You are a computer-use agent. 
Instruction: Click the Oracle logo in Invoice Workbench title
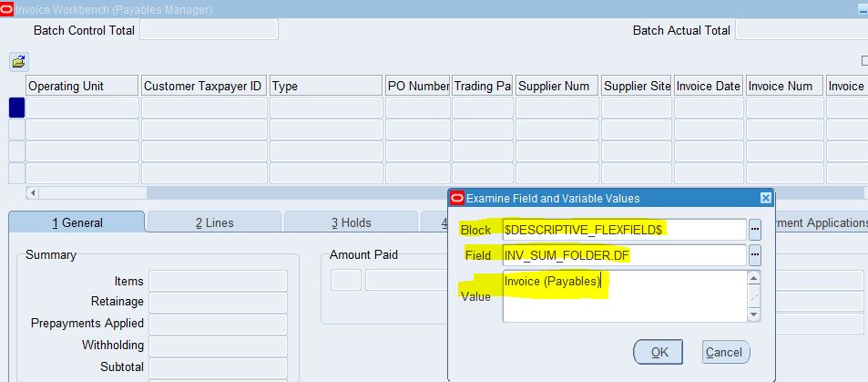[6, 9]
